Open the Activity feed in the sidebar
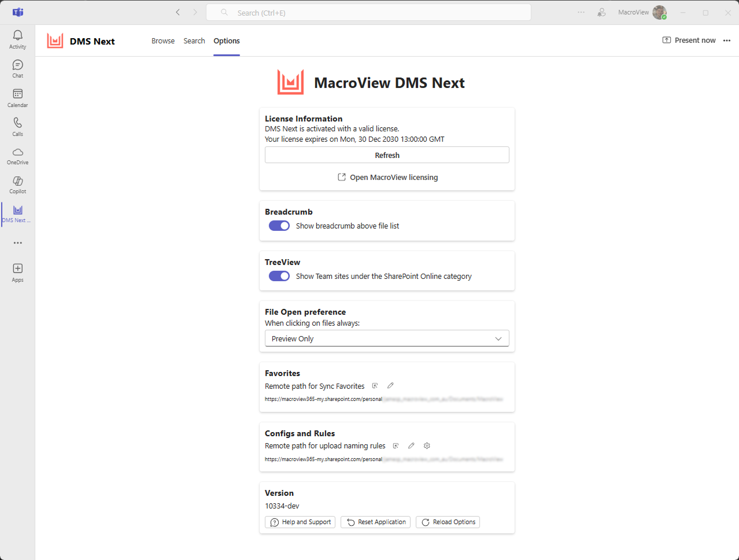Viewport: 739px width, 560px height. tap(17, 39)
